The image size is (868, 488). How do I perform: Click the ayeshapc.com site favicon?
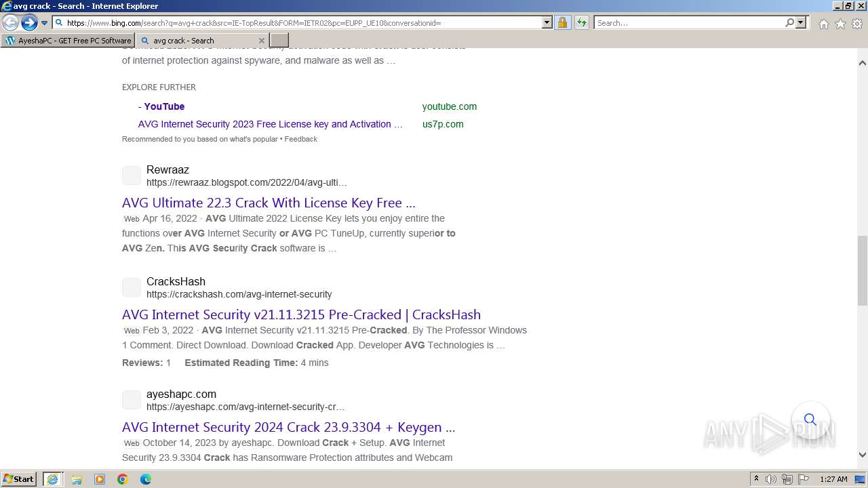(x=132, y=400)
